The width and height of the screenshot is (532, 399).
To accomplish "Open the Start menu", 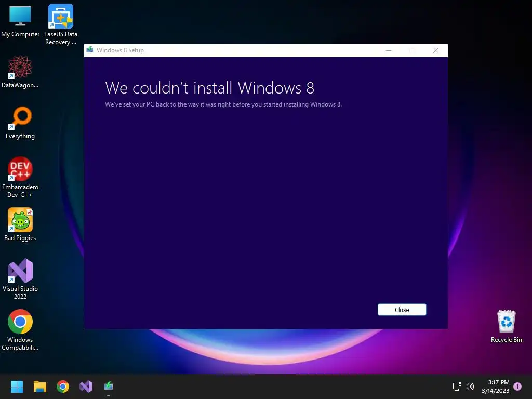I will [17, 387].
